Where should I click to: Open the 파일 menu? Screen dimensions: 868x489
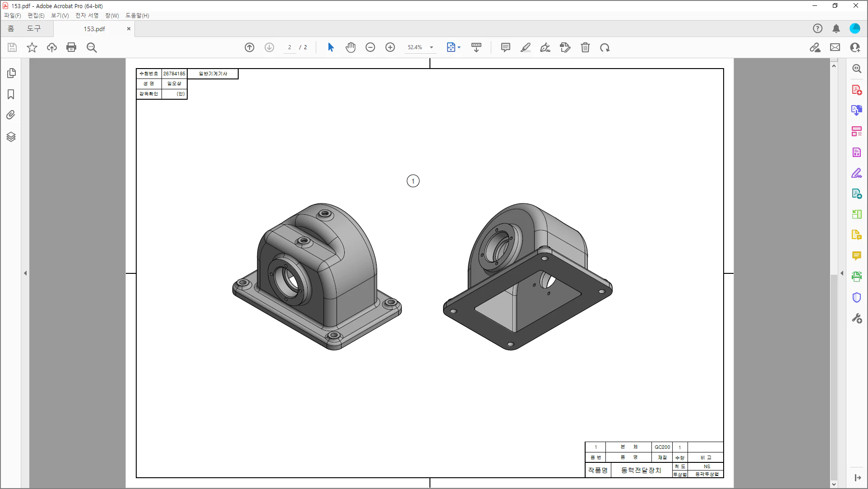[12, 15]
